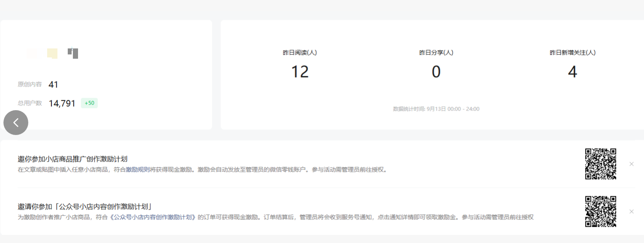The width and height of the screenshot is (644, 243).
Task: Click the 昨日阅读(人) label
Action: pyautogui.click(x=300, y=53)
